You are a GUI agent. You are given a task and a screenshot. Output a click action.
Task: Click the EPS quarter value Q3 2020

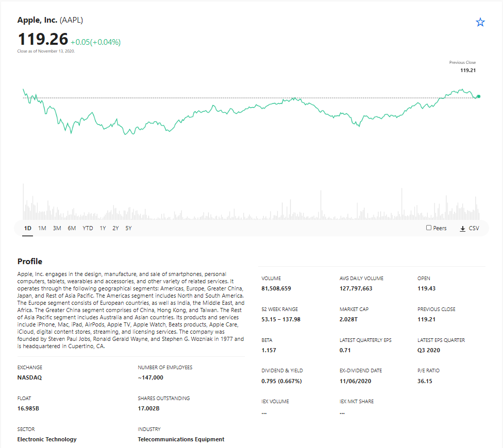tap(429, 350)
